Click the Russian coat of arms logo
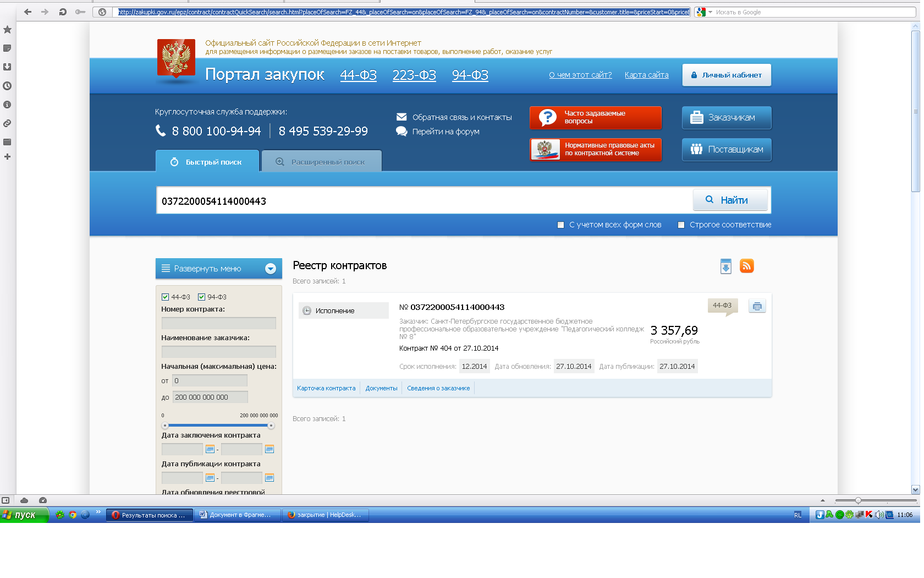Image resolution: width=924 pixels, height=578 pixels. coord(176,58)
